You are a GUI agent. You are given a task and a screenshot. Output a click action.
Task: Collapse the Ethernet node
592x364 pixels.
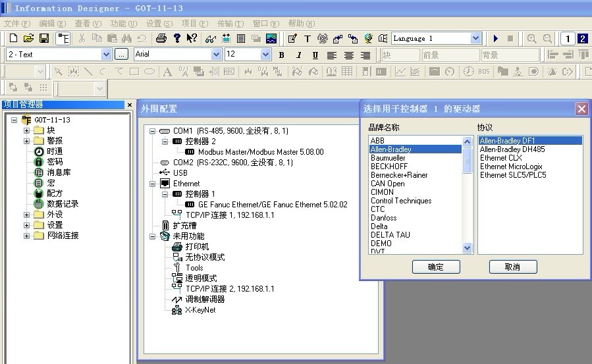pos(152,184)
